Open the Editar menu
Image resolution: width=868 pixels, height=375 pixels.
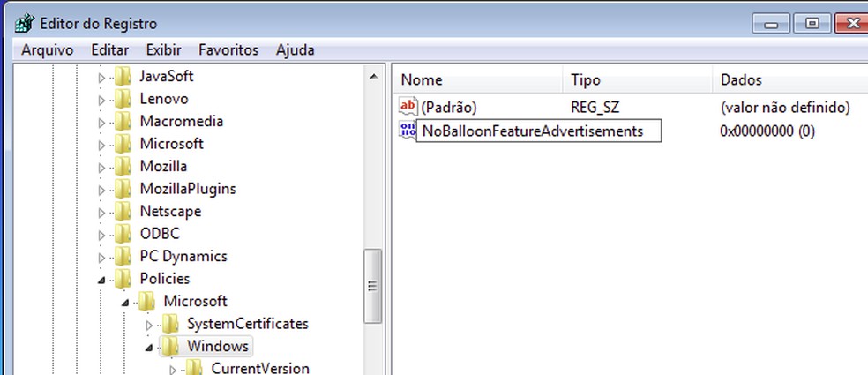tap(109, 49)
